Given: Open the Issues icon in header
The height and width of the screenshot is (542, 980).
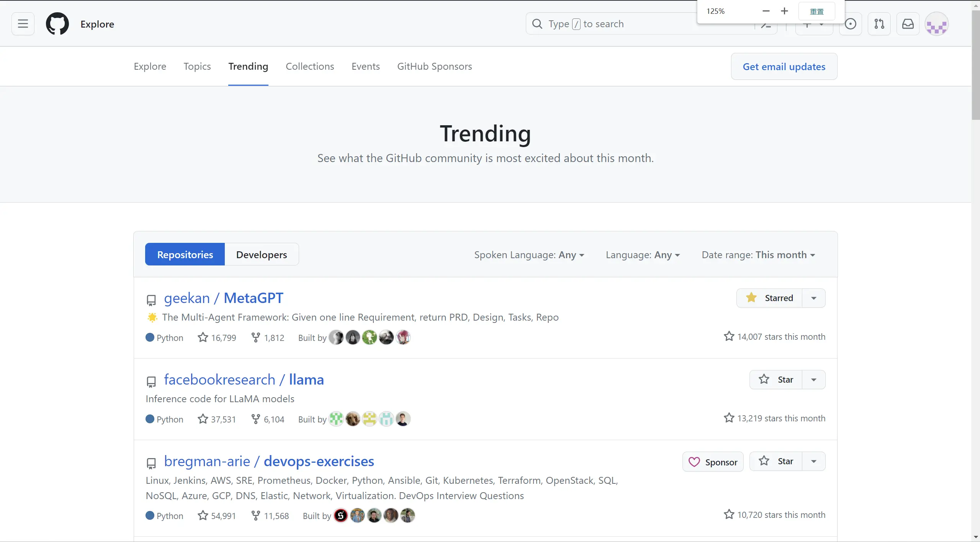Looking at the screenshot, I should tap(850, 24).
